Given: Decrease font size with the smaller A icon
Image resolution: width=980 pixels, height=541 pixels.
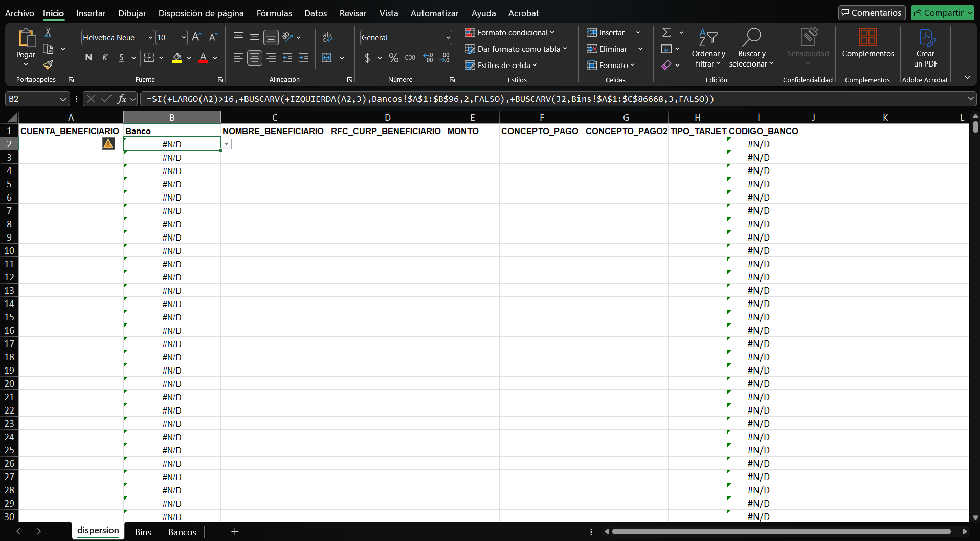Looking at the screenshot, I should [213, 37].
